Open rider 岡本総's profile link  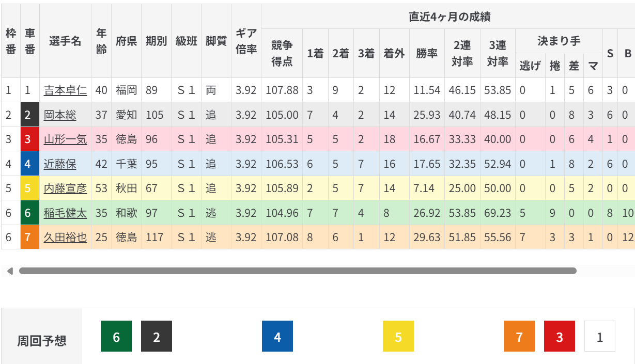(60, 115)
